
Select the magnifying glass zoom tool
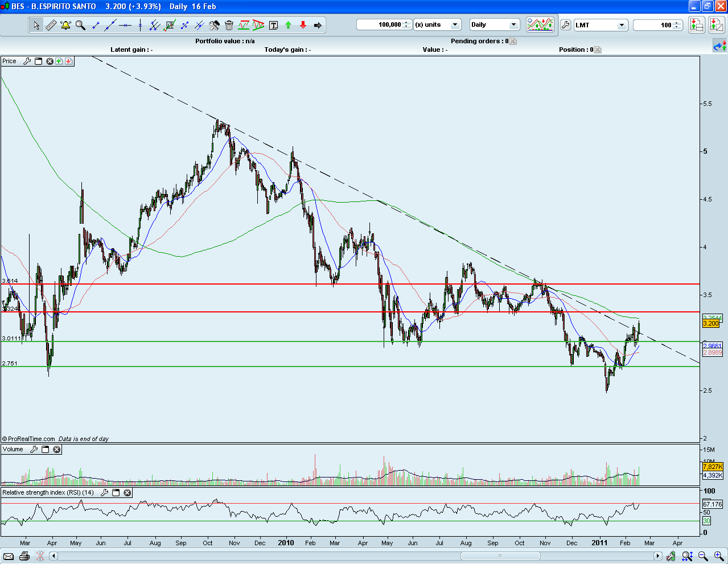[x=80, y=25]
